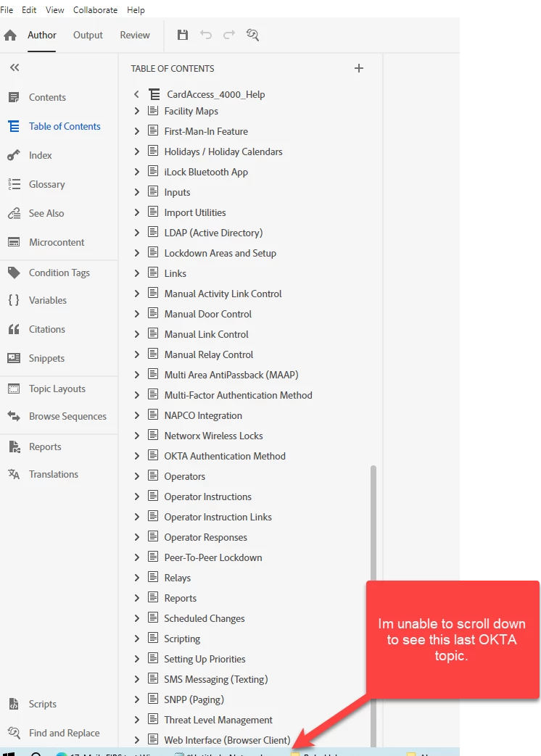The image size is (541, 756).
Task: Click the Reports icon in the sidebar
Action: click(14, 446)
